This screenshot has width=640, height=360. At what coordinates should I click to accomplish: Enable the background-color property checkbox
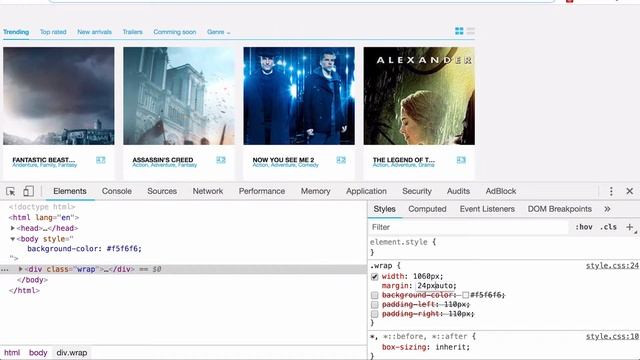pos(374,295)
